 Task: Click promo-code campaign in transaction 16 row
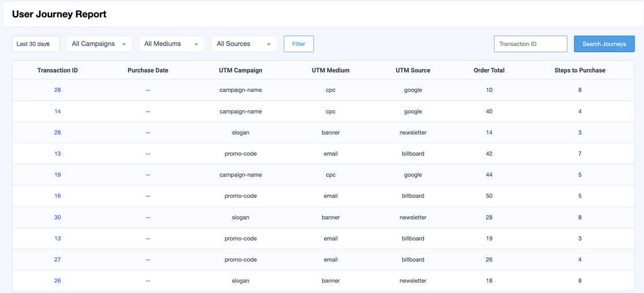(x=241, y=196)
